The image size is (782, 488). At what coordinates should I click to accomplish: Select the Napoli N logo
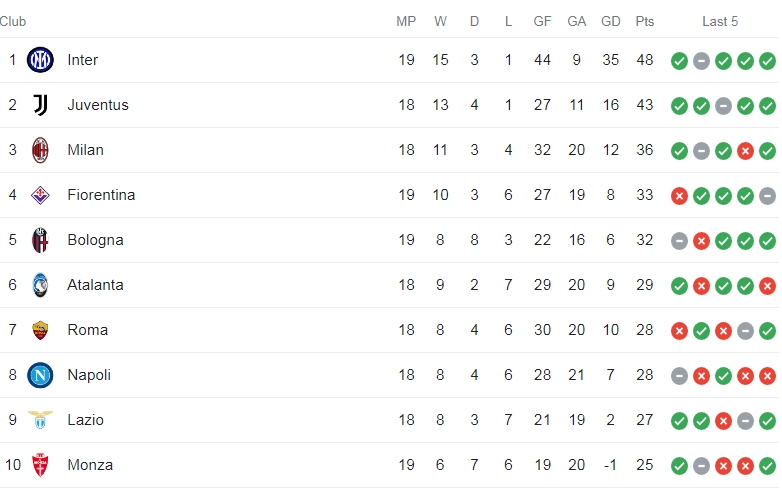tap(40, 375)
